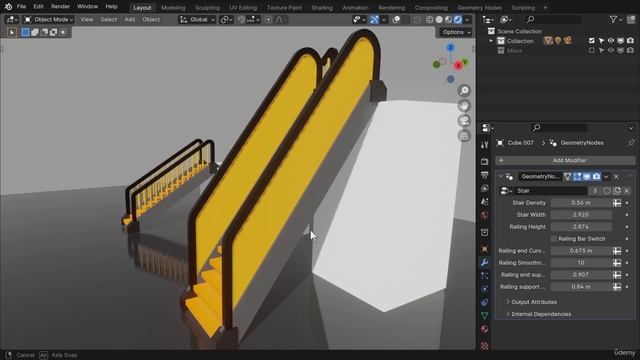Image resolution: width=640 pixels, height=360 pixels.
Task: Switch perspective/orthographic grid gizmo
Action: click(x=464, y=136)
